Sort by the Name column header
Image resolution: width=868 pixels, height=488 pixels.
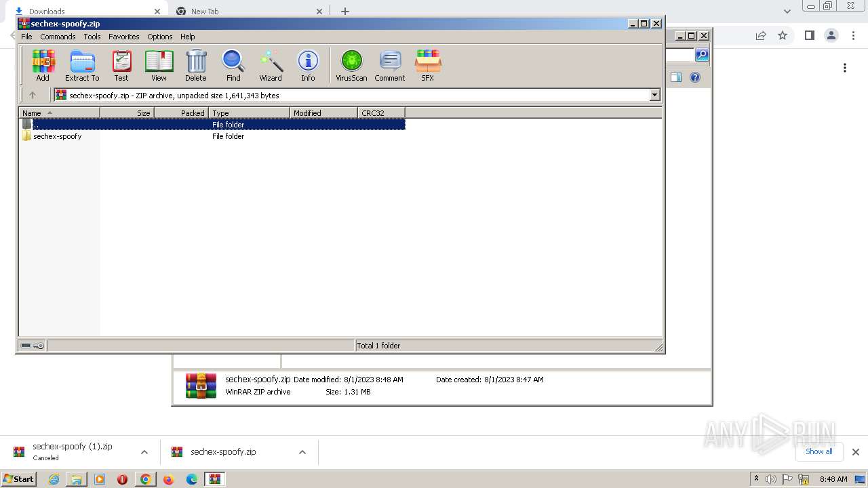click(x=60, y=113)
